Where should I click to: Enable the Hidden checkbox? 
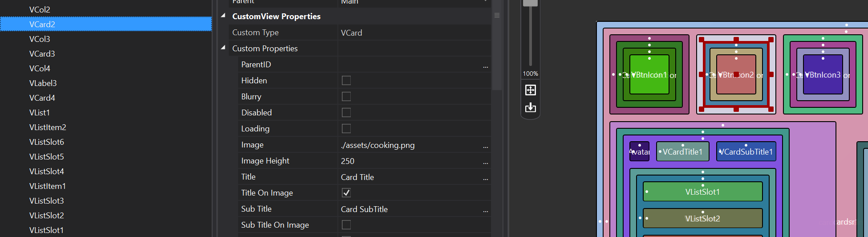tap(346, 81)
